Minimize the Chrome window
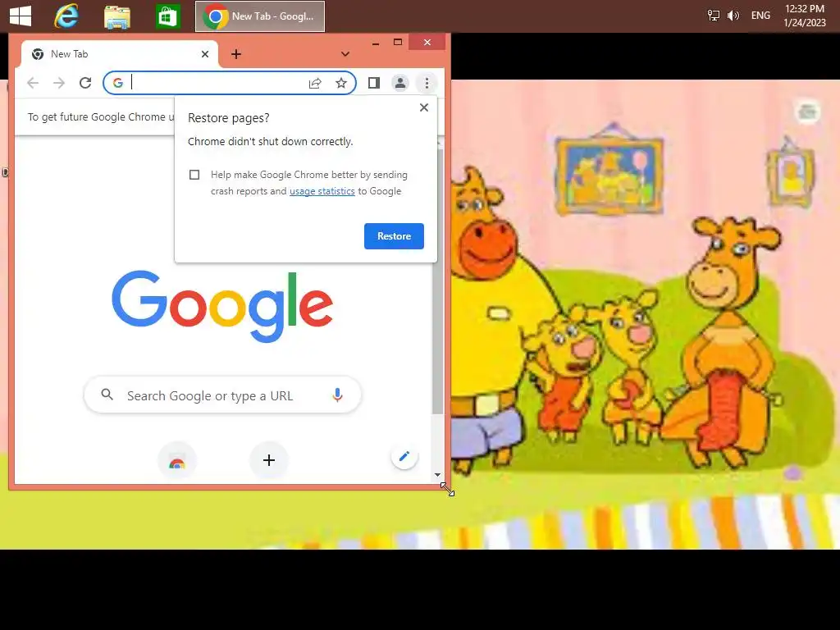This screenshot has height=630, width=840. (x=376, y=43)
